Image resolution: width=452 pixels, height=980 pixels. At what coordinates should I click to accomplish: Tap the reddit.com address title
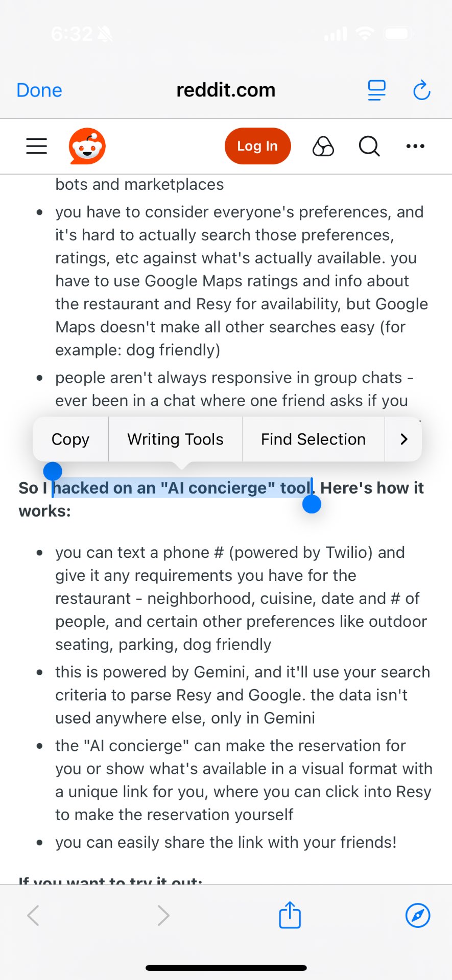click(226, 90)
